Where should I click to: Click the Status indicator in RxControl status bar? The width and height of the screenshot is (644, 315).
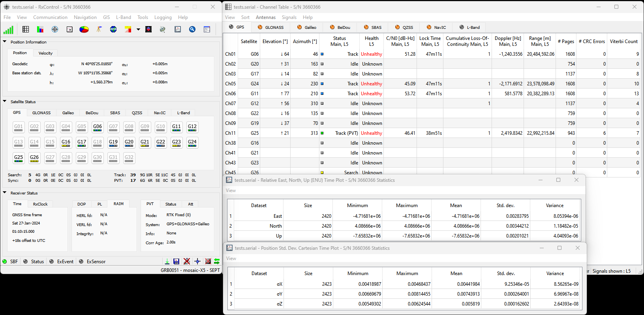[34, 261]
